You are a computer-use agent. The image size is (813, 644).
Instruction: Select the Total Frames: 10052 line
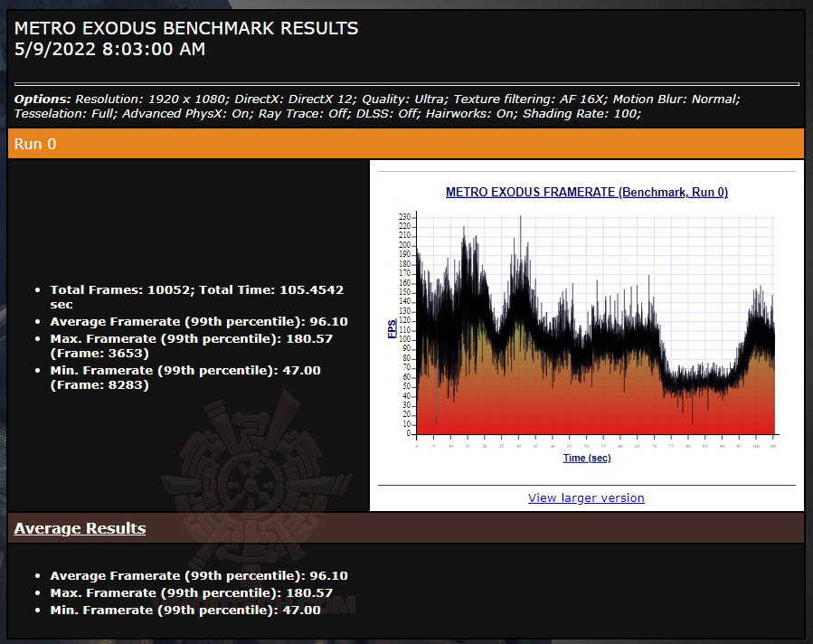[x=196, y=297]
